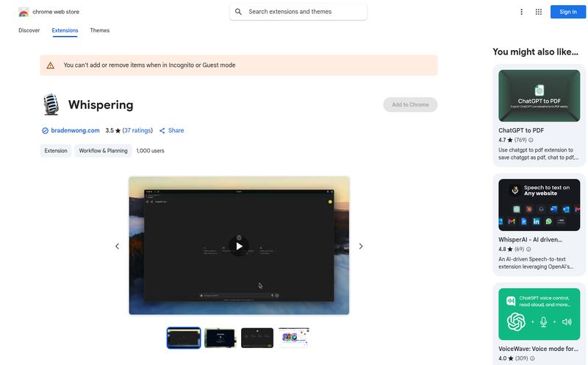Viewport: 588px width, 365px height.
Task: Click the Extension category chip
Action: pos(56,151)
